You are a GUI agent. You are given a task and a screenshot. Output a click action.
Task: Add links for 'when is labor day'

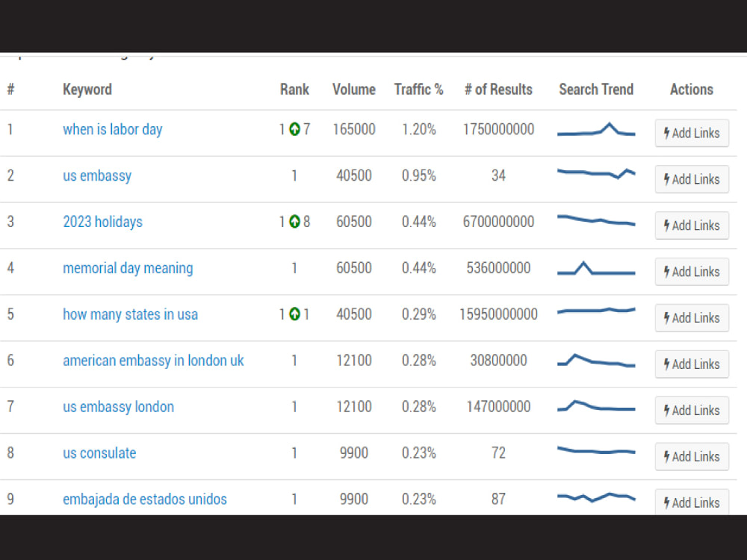pos(692,133)
